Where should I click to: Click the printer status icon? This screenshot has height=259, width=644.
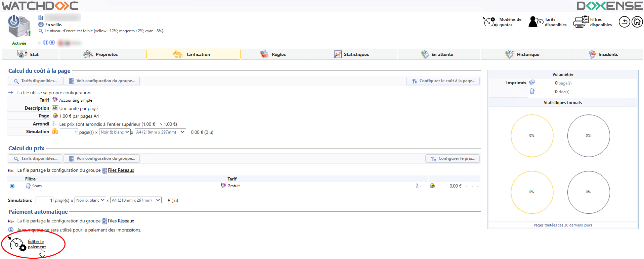point(19,27)
